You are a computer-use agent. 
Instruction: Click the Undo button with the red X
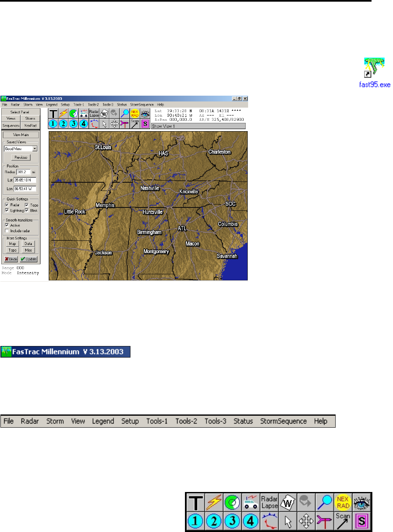point(11,259)
